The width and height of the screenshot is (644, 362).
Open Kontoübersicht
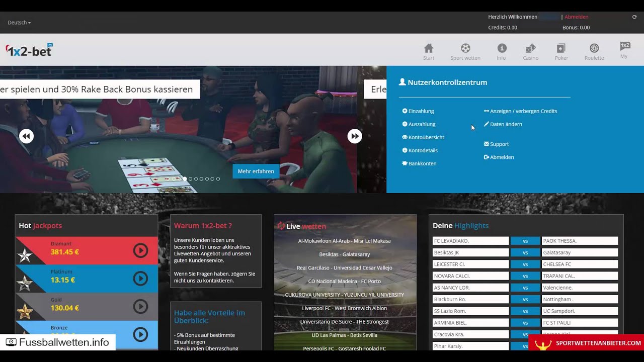423,137
